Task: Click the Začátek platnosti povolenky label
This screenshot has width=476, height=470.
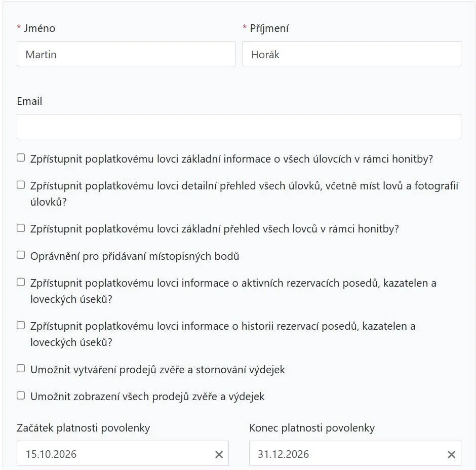Action: point(83,428)
